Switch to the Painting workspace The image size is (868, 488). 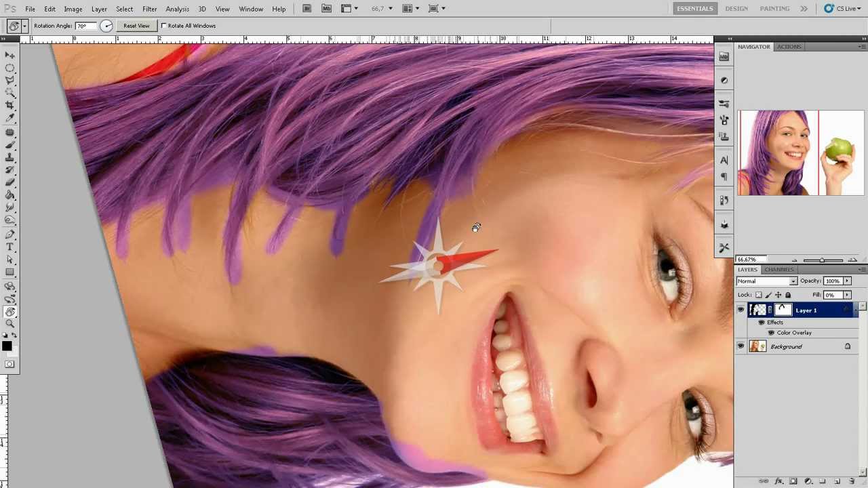tap(774, 8)
